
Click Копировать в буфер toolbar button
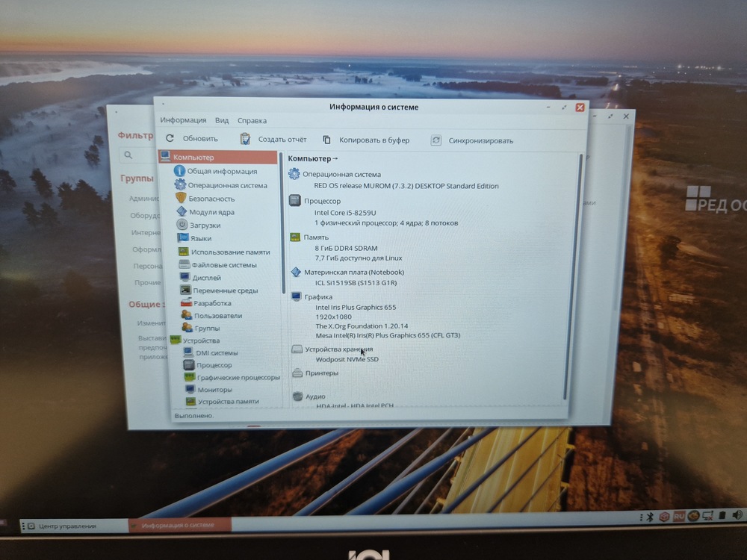point(366,140)
